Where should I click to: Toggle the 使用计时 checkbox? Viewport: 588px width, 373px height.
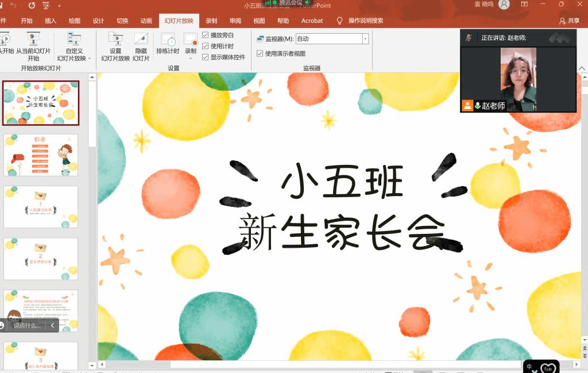[205, 46]
